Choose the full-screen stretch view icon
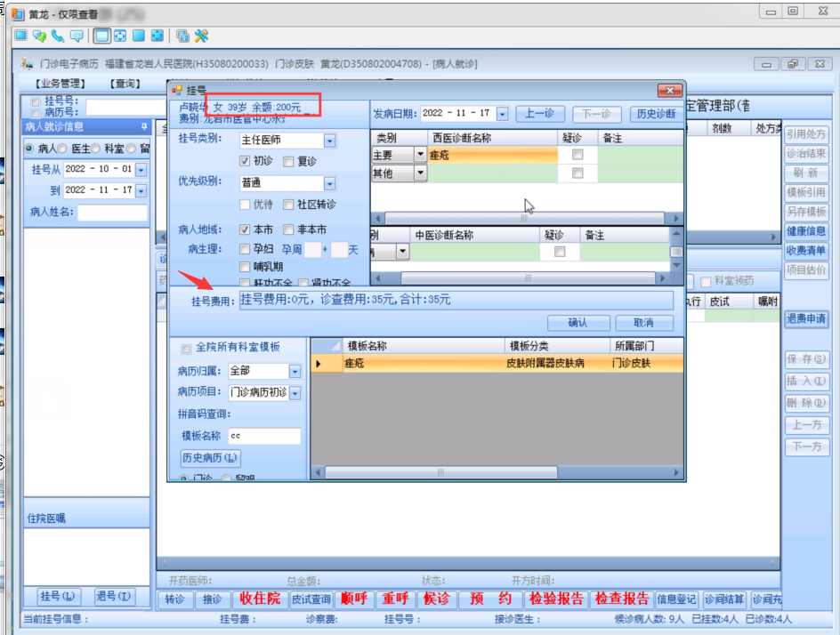The image size is (840, 635). point(157,36)
